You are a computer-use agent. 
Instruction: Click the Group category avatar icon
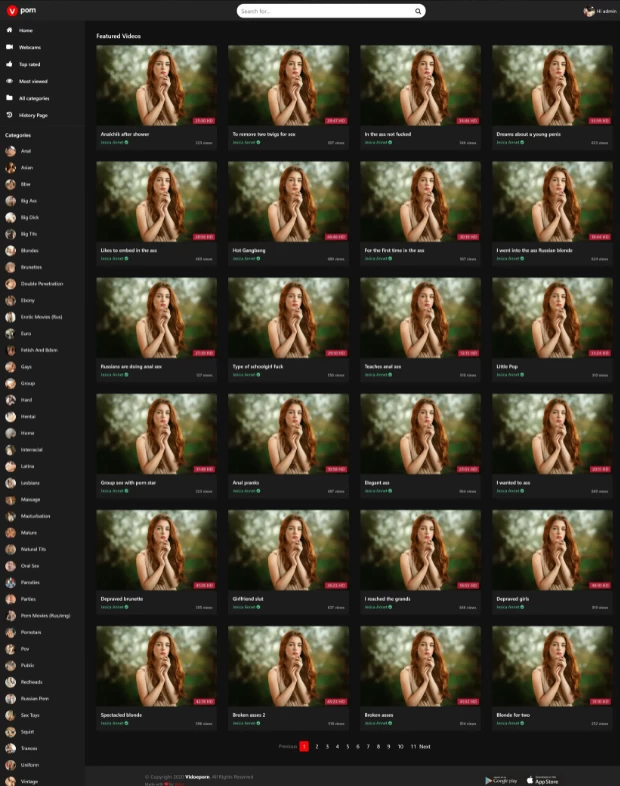pyautogui.click(x=11, y=383)
